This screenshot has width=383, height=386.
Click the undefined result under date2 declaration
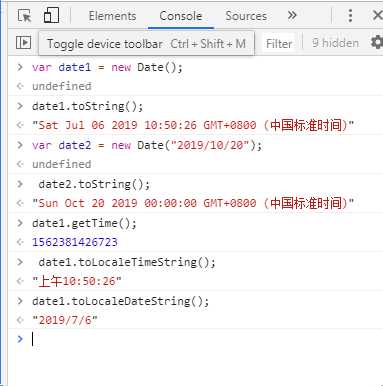62,164
